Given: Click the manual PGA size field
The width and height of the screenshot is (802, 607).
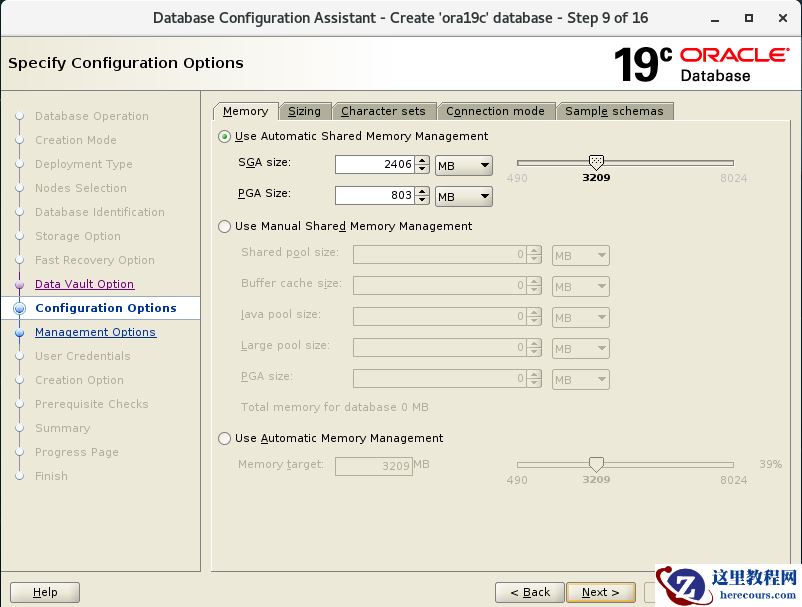Looking at the screenshot, I should point(440,378).
